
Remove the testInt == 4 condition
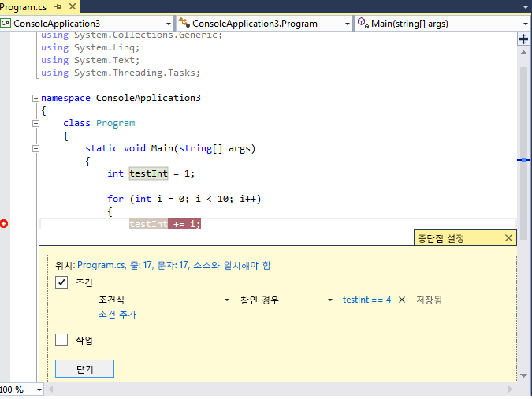click(402, 300)
